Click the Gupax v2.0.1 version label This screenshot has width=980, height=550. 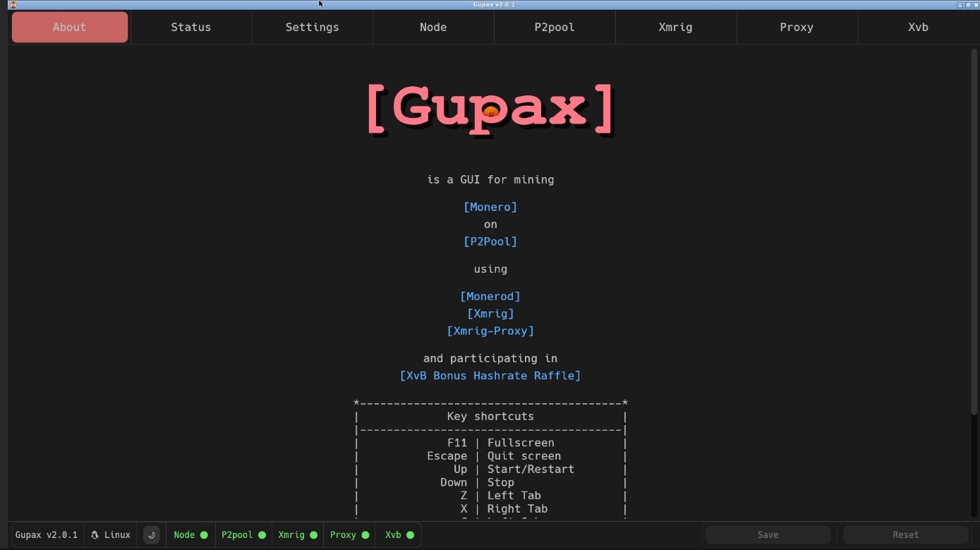(x=47, y=535)
